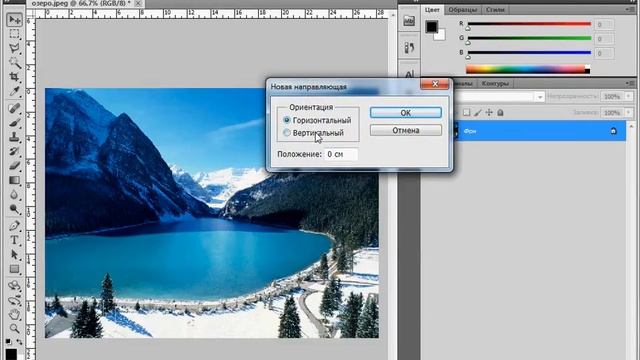640x360 pixels.
Task: Switch to the Цвет tab
Action: (432, 9)
